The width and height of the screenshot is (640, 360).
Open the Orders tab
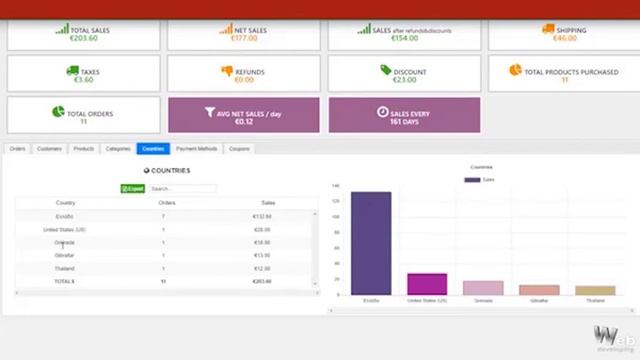click(17, 149)
